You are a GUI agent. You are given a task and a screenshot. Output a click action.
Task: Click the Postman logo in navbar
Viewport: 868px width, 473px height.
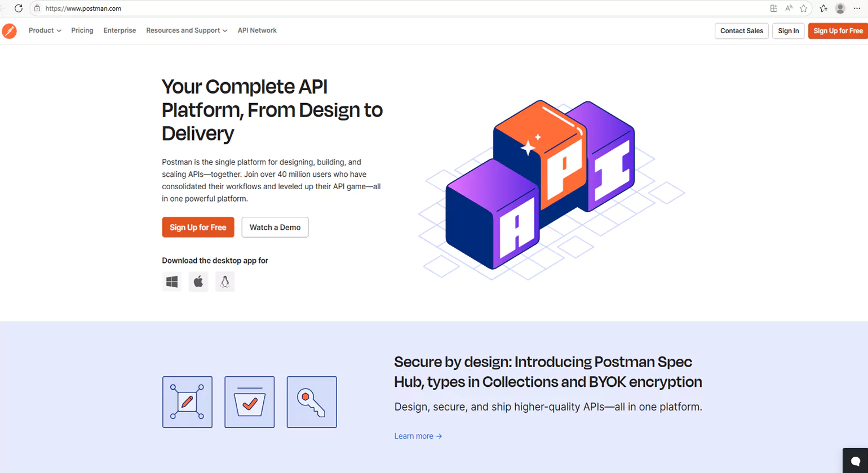pos(9,31)
